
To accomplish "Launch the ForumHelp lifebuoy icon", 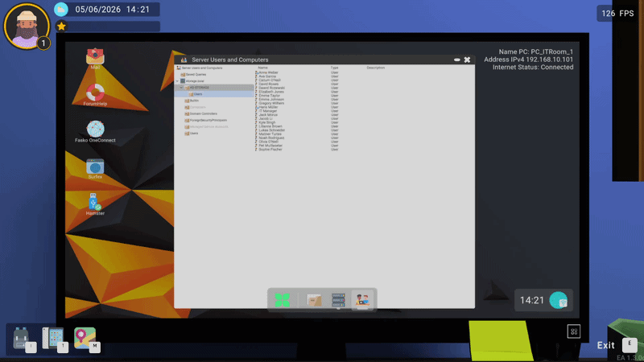I will point(95,94).
